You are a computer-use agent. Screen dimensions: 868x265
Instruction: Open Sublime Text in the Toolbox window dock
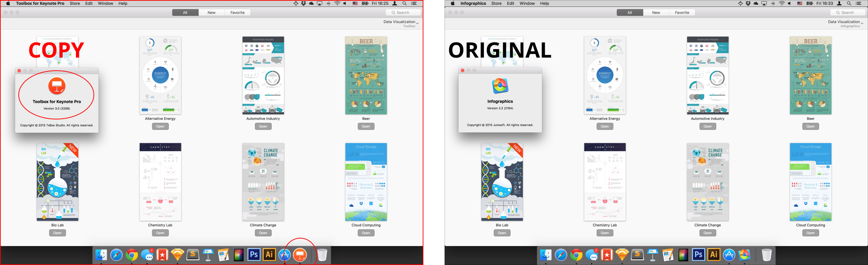tap(193, 255)
